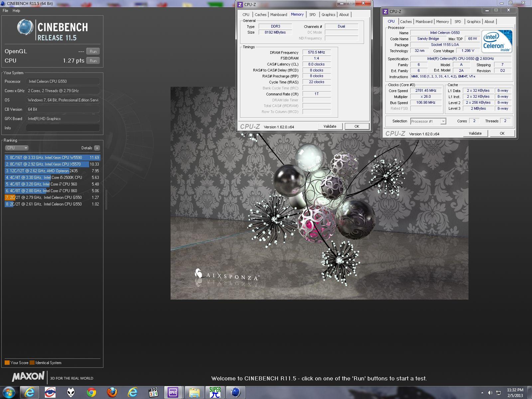Open the CPU ranking type dropdown

(17, 148)
